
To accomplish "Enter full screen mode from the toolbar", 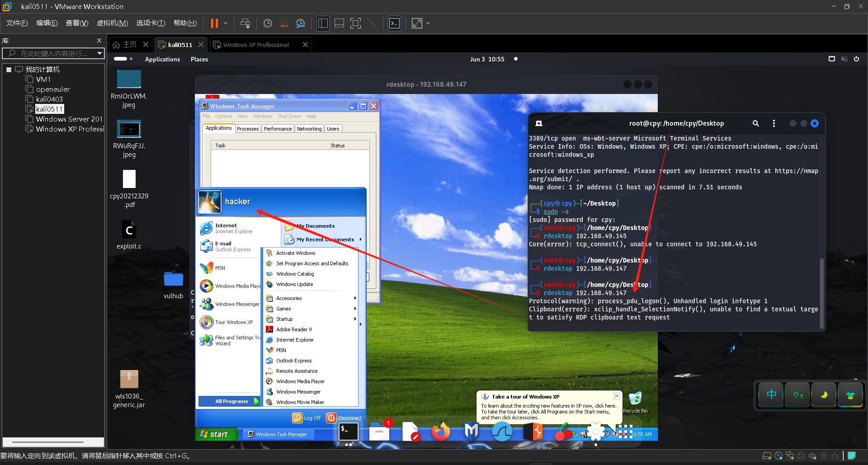I will [356, 23].
